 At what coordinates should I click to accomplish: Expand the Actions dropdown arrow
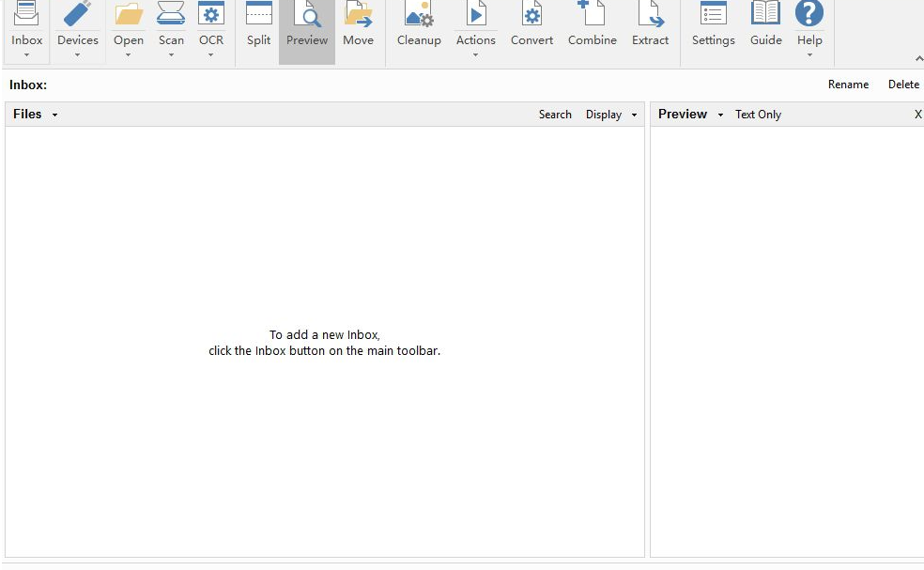coord(475,55)
